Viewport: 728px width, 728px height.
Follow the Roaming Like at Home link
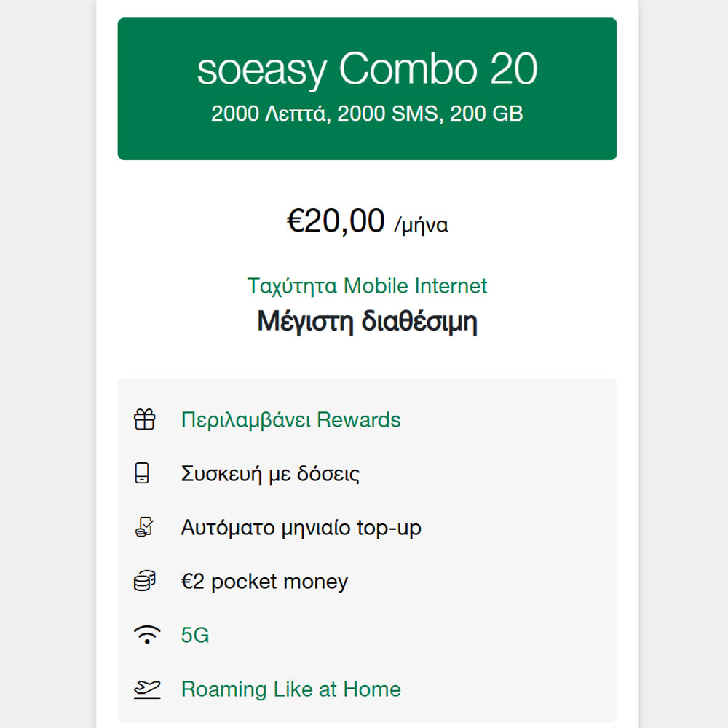tap(290, 689)
